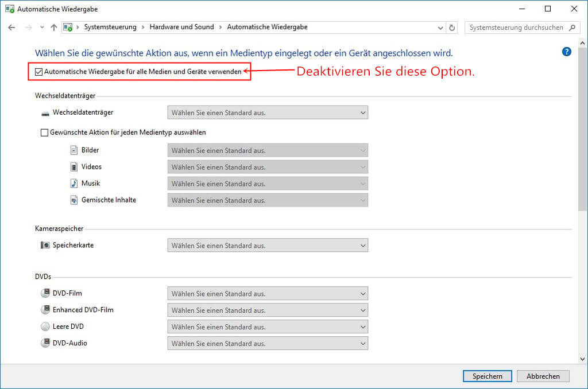Click the Musik note icon
This screenshot has height=389, width=588.
point(74,183)
